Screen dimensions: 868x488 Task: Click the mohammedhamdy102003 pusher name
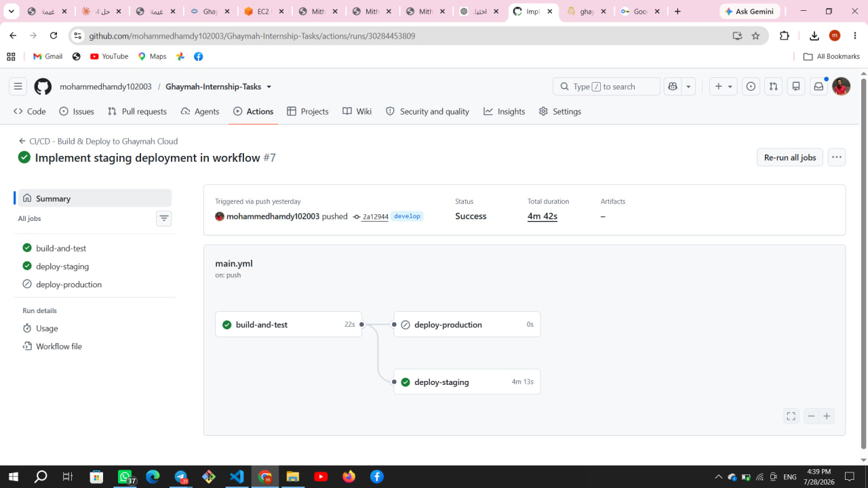pyautogui.click(x=273, y=216)
